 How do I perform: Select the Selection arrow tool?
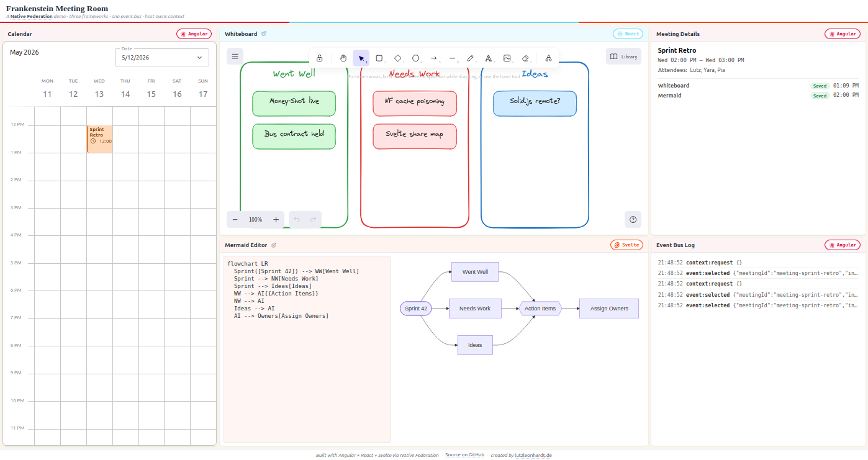(361, 58)
